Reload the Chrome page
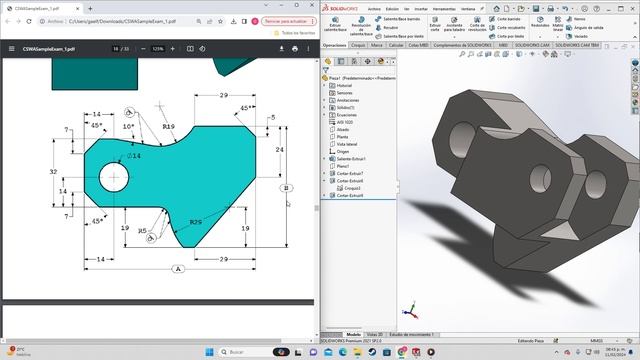The width and height of the screenshot is (640, 360). [29, 21]
